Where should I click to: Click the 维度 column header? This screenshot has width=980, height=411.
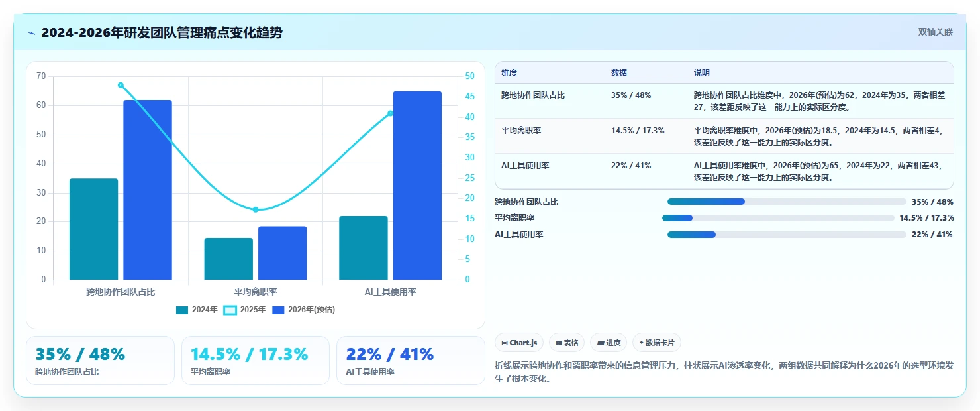(509, 73)
